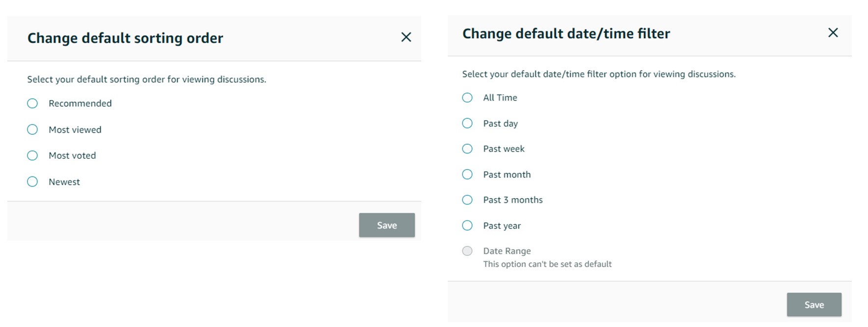Click the 'Change default date/time filter' heading
Screen dimensions: 868x327
coord(566,33)
